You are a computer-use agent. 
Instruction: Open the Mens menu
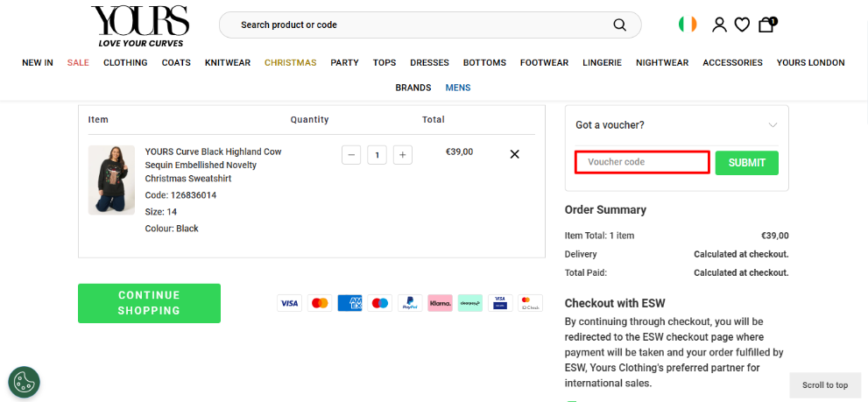(458, 88)
